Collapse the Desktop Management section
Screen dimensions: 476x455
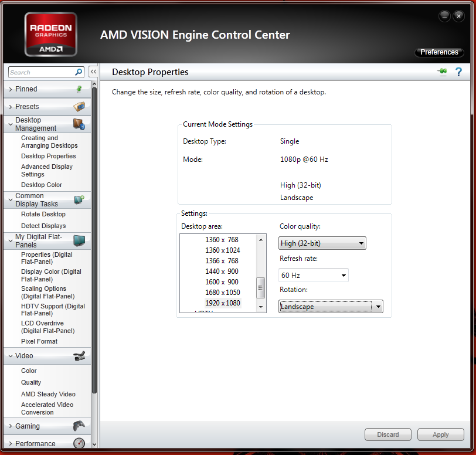coord(11,124)
